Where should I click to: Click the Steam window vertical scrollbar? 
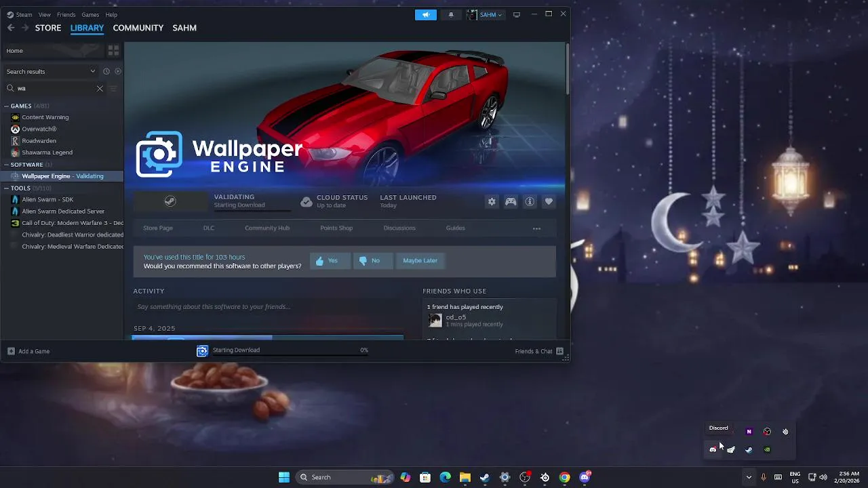point(568,69)
